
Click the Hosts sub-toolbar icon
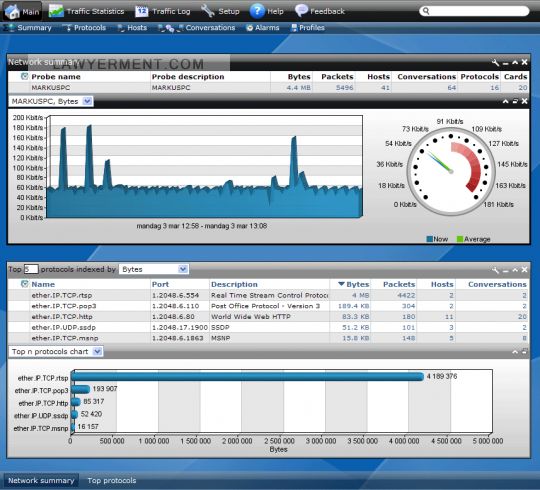(x=121, y=28)
